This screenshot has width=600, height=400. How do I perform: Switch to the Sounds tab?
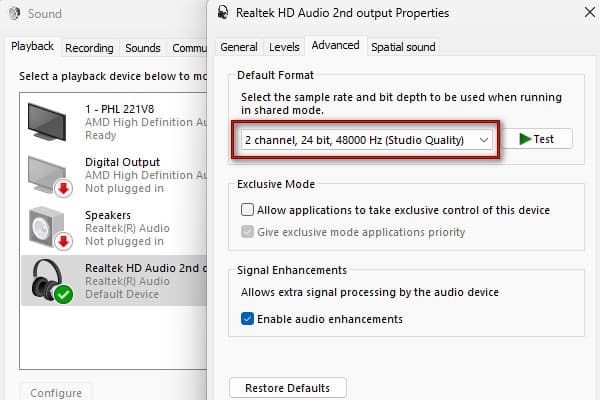pyautogui.click(x=143, y=48)
